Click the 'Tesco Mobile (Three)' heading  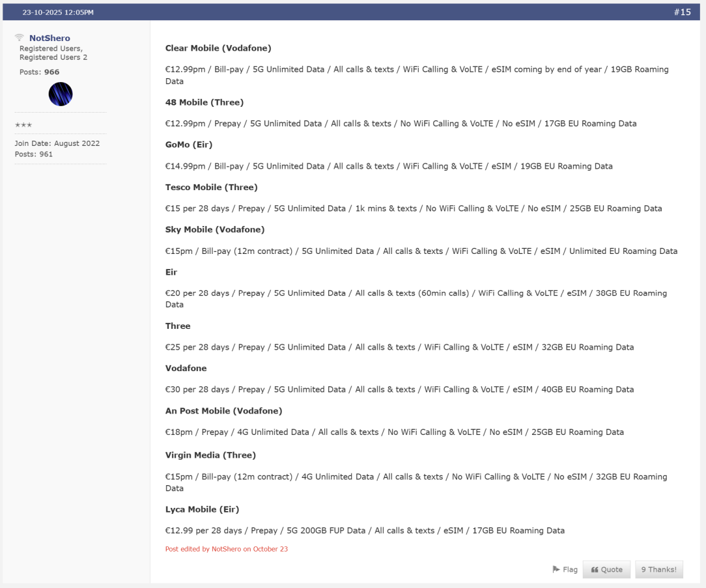click(211, 188)
